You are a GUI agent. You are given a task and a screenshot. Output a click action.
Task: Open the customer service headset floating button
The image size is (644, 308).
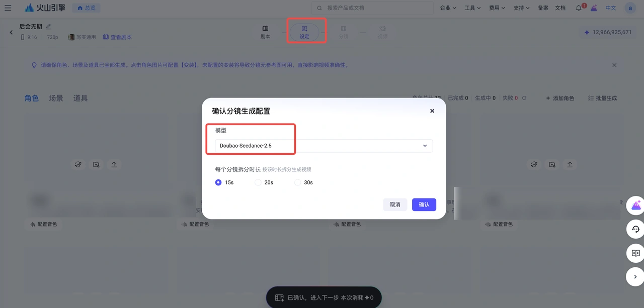tap(635, 229)
